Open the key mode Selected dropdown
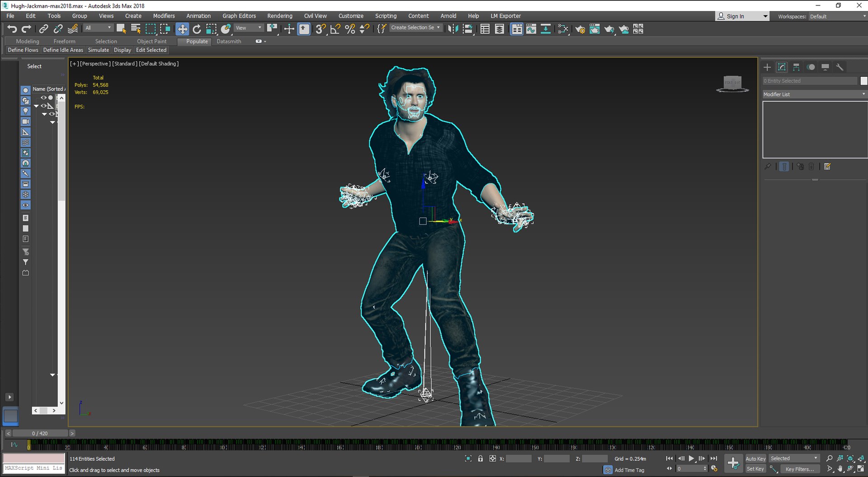868x477 pixels. click(x=794, y=458)
